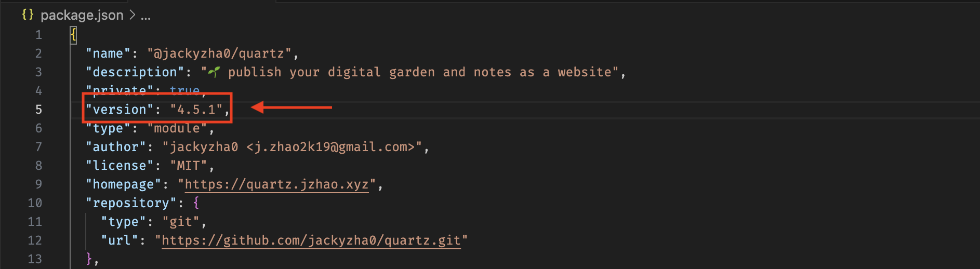This screenshot has width=980, height=269.
Task: Click the author email string on line 7
Action: pos(331,147)
